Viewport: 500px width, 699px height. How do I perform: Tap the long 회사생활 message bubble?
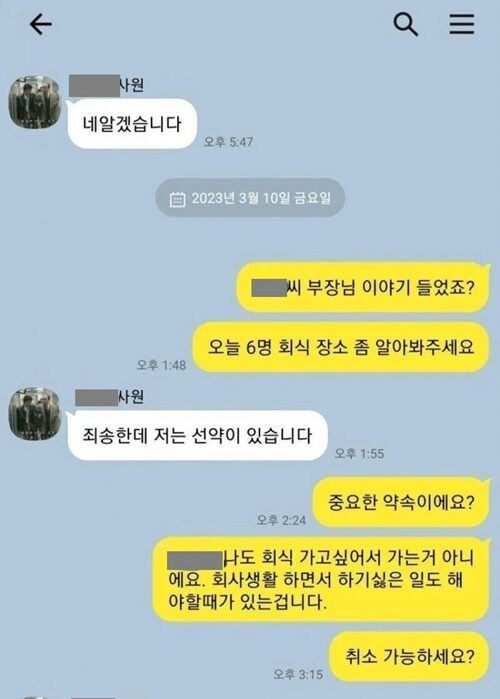click(x=321, y=580)
